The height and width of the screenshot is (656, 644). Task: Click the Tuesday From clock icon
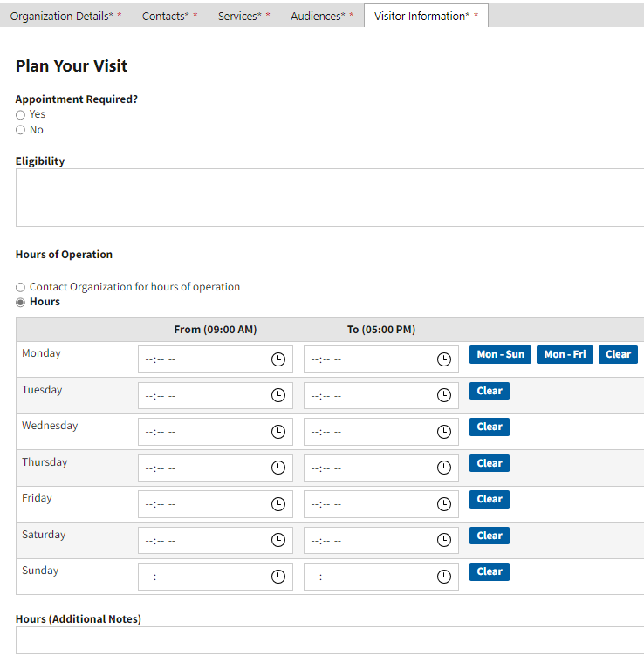coord(278,395)
